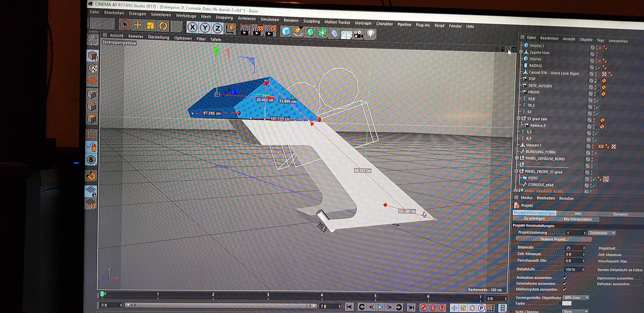The height and width of the screenshot is (313, 644).
Task: Click the Bilderrate input field
Action: click(x=574, y=248)
